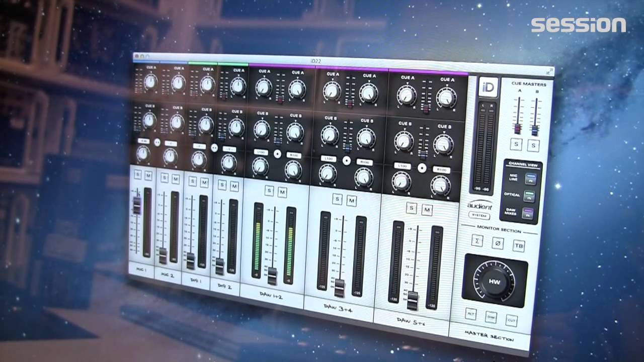Solo the DIGI 1 channel
The width and height of the screenshot is (644, 362).
tap(192, 182)
